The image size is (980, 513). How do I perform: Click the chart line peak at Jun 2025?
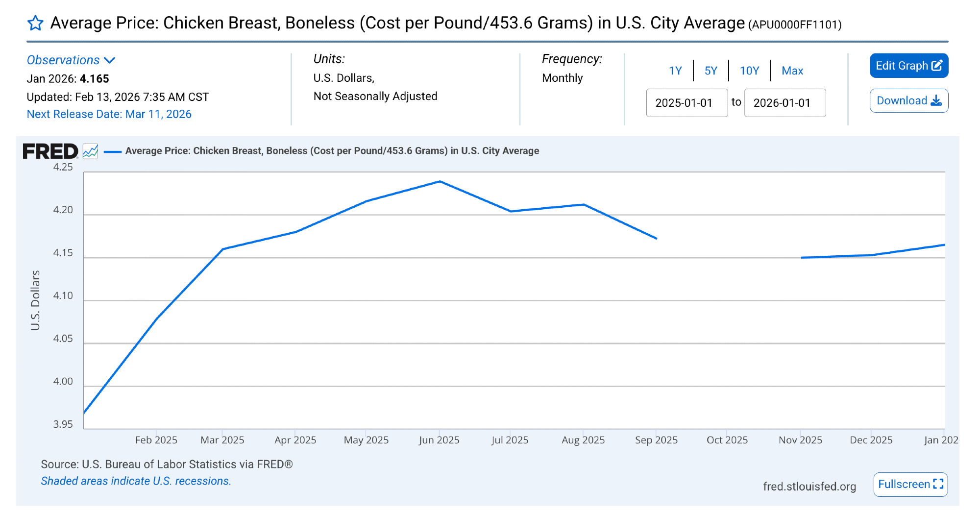point(440,181)
